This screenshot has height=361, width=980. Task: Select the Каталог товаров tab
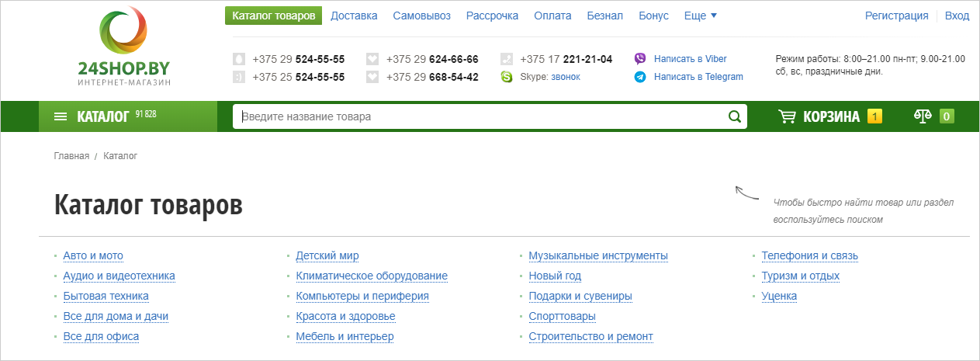(x=274, y=16)
